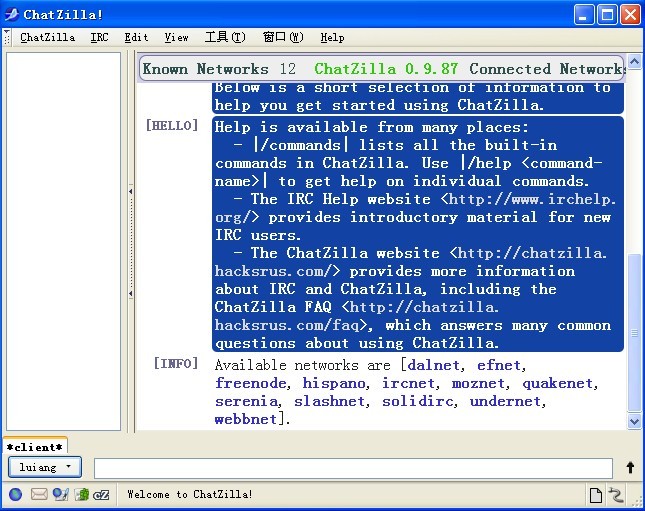The height and width of the screenshot is (511, 645).
Task: Open the Navigator browser icon in status bar
Action: (15, 494)
